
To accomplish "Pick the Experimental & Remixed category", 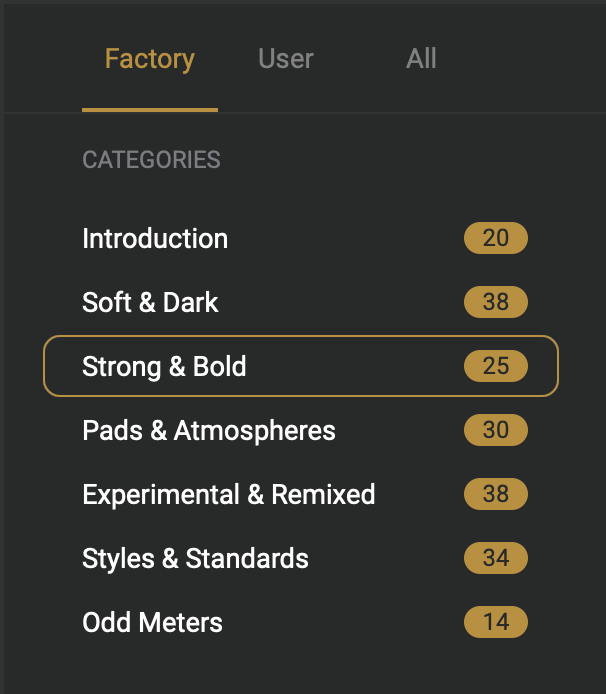I will [229, 494].
